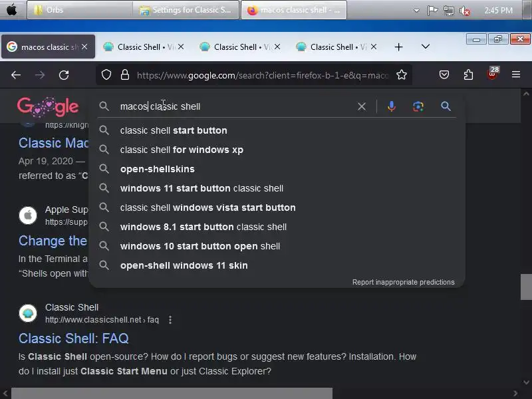Open the classicshell.net faq URL
532x399 pixels.
102,320
